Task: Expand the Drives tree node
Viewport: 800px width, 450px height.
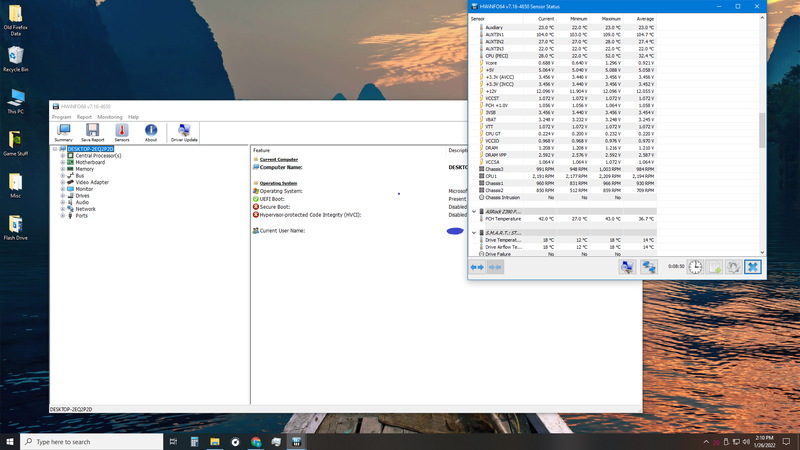Action: [x=63, y=195]
